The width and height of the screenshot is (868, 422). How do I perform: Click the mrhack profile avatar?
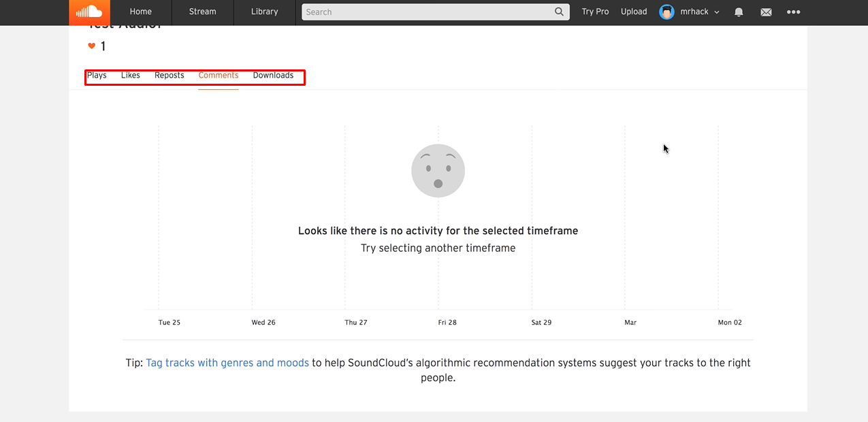(x=666, y=12)
